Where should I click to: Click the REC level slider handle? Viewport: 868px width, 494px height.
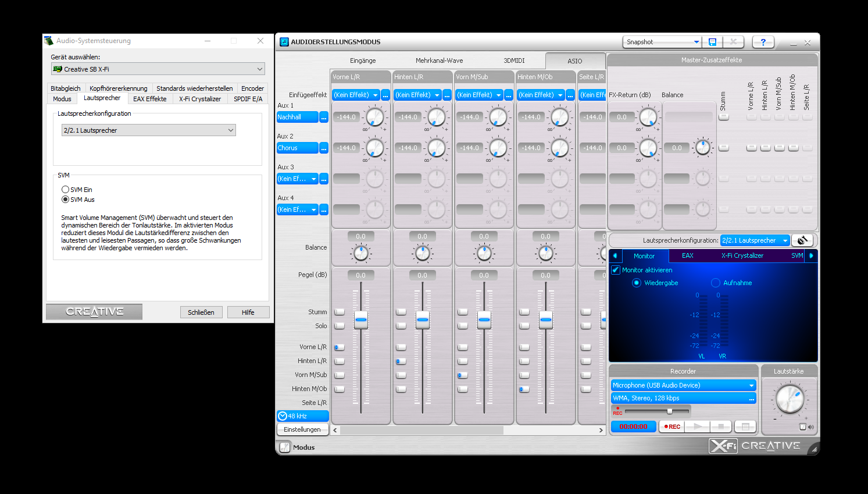pyautogui.click(x=670, y=411)
